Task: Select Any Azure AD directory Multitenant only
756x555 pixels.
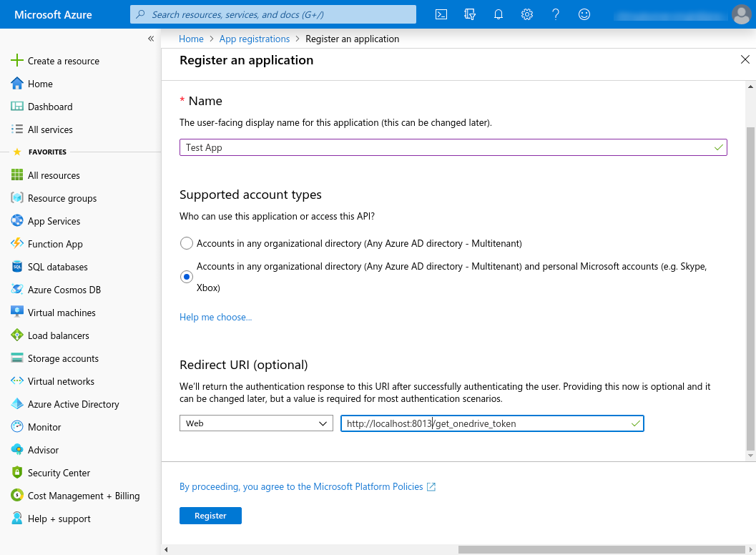Action: (x=187, y=243)
